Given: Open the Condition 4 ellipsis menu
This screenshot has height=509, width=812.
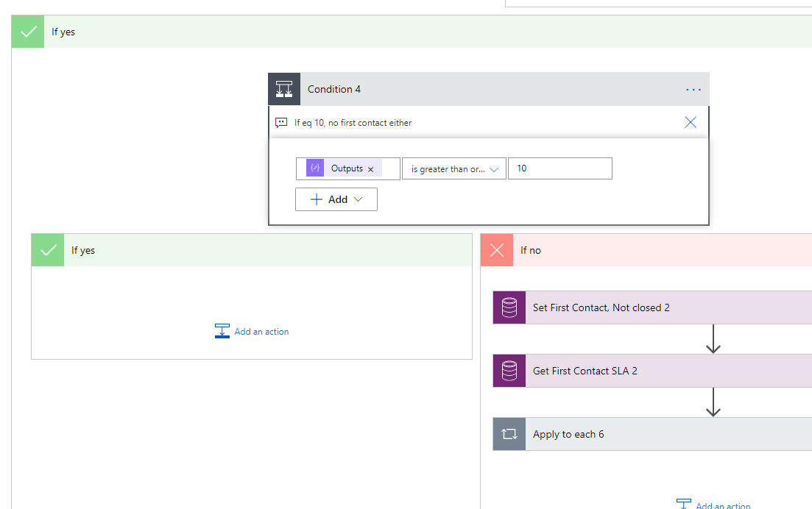Looking at the screenshot, I should click(693, 89).
